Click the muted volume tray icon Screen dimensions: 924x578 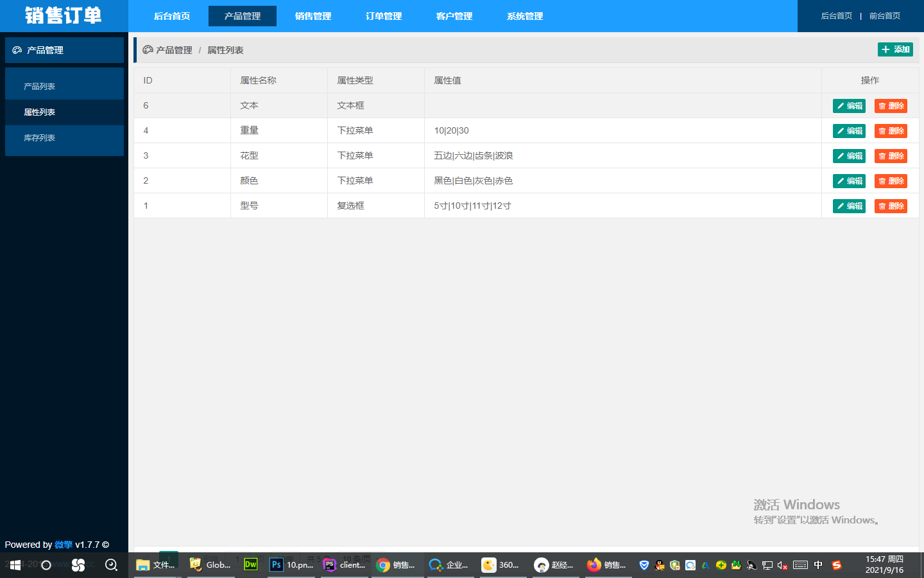(x=782, y=565)
